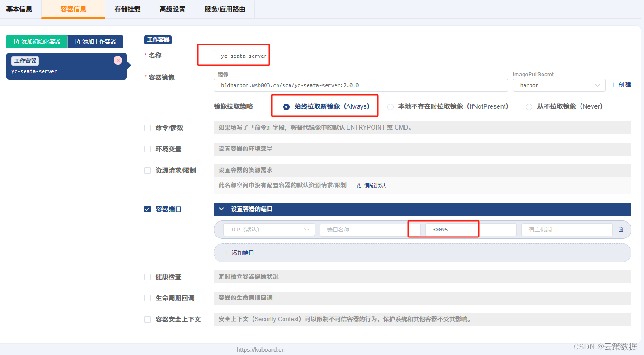Remove the yc-seata-server working container
The image size is (644, 355).
pos(118,60)
